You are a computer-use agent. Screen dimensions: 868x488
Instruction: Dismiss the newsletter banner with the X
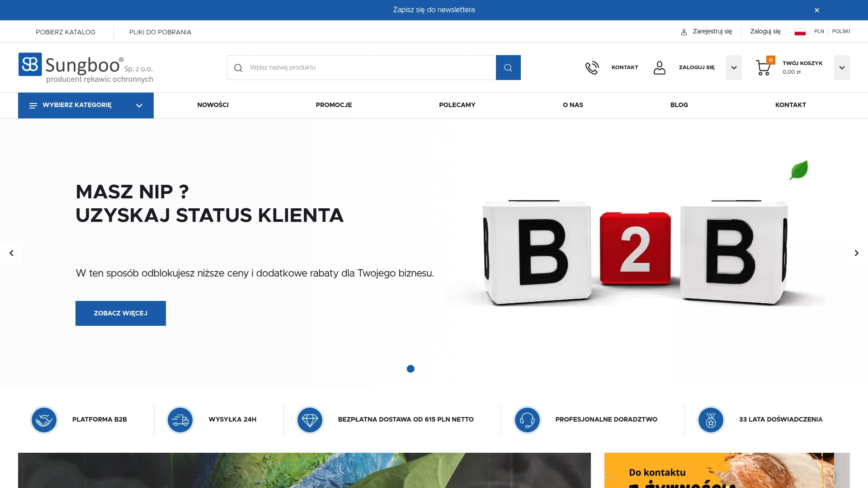(817, 9)
